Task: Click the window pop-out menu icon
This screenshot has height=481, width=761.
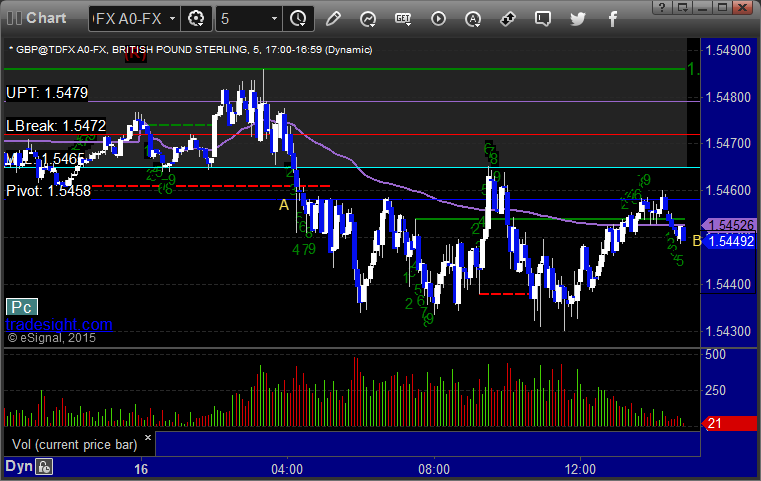Action: point(683,7)
